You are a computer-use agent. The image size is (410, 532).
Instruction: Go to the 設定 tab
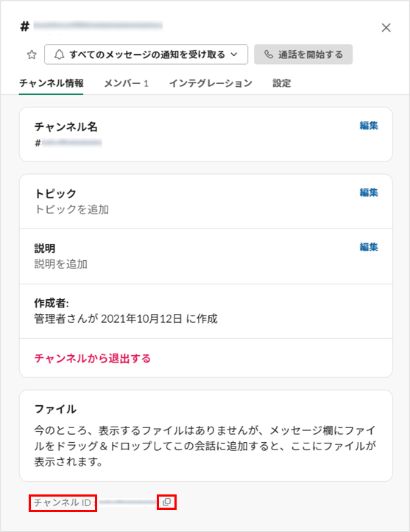click(x=282, y=83)
